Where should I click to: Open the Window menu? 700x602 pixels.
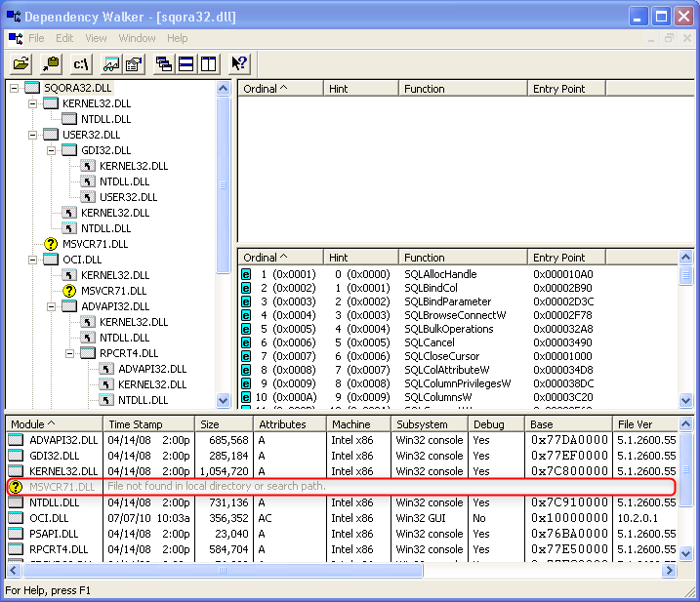[x=137, y=38]
